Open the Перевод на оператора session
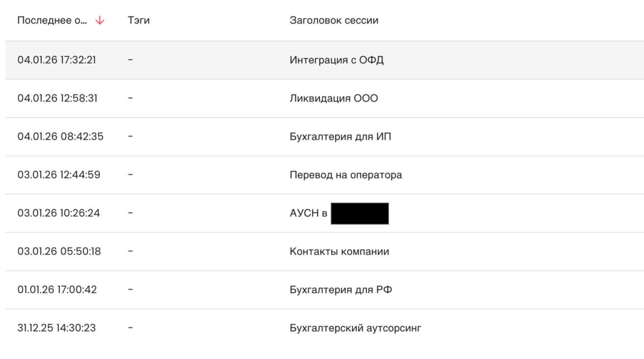The width and height of the screenshot is (644, 359). [x=346, y=175]
